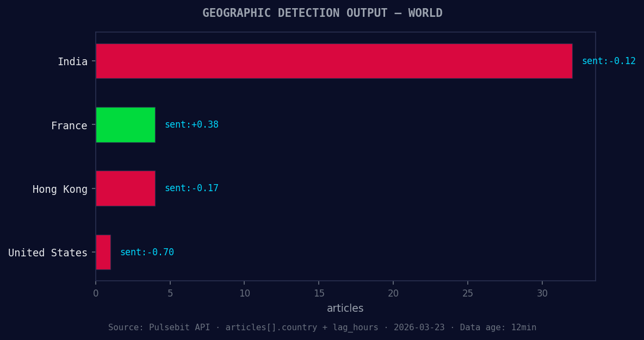Click the green France bar
Viewport: 644px width, 340px height.
click(x=125, y=124)
